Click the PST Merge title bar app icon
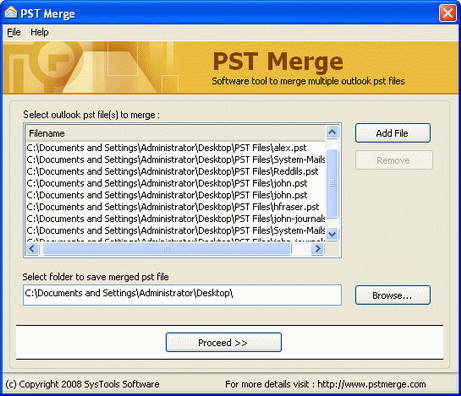Viewport: 461px width, 396px height. coord(11,13)
